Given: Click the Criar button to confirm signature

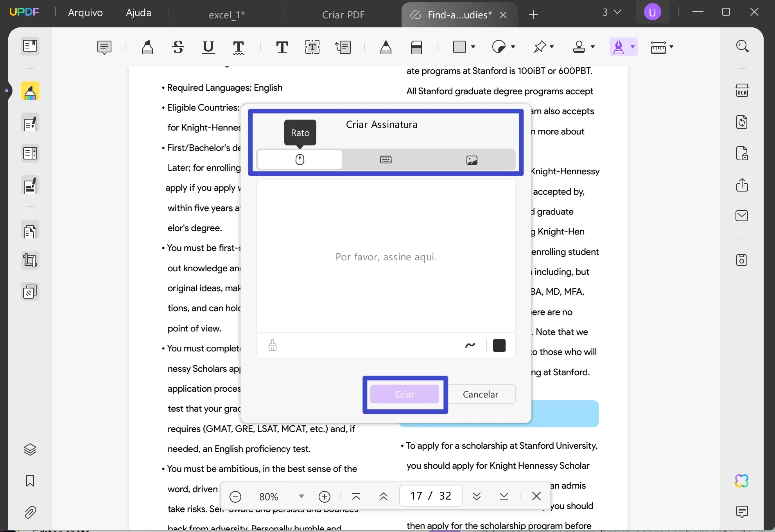Looking at the screenshot, I should (x=405, y=394).
